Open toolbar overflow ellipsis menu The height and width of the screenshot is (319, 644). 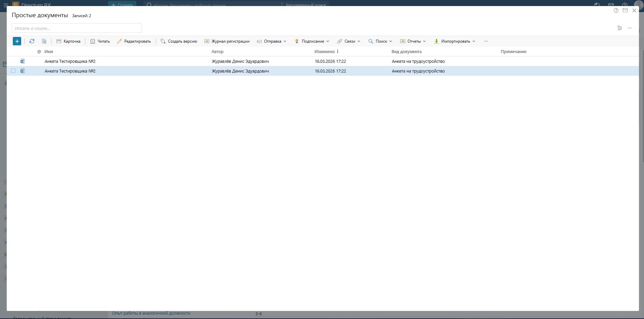[x=486, y=41]
